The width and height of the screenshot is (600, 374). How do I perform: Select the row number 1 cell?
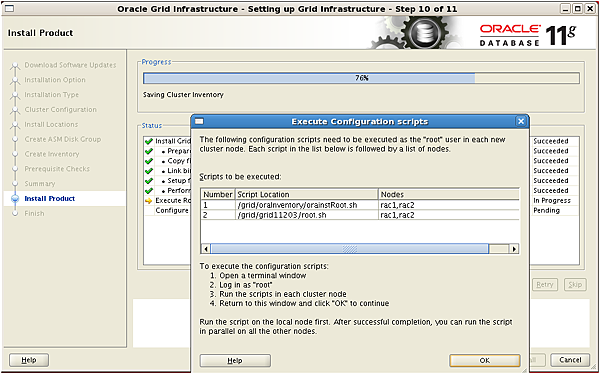click(218, 205)
